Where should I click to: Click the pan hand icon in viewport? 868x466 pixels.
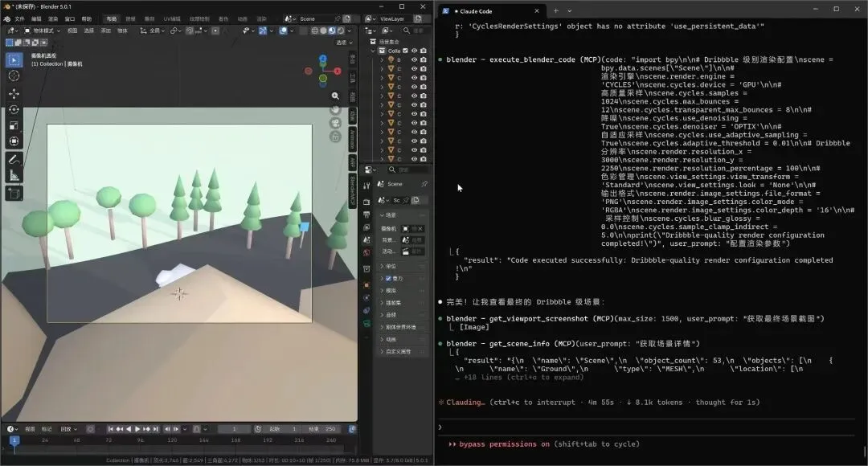[x=335, y=109]
